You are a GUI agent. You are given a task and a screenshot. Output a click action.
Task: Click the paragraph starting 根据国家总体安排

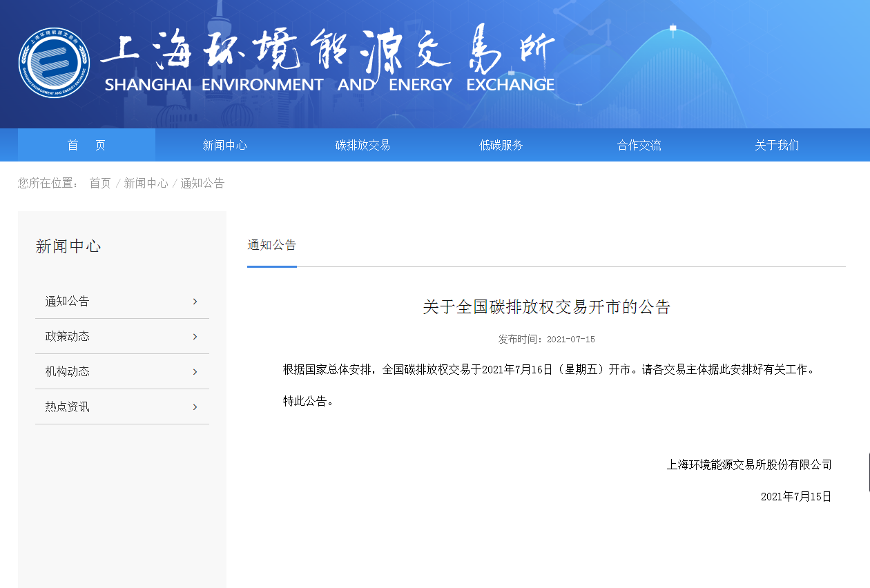[549, 369]
